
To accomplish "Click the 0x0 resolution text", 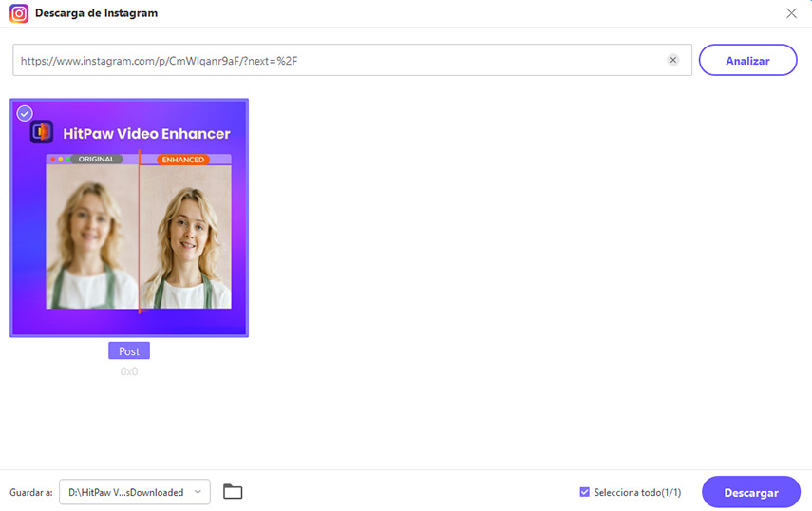I will (129, 371).
